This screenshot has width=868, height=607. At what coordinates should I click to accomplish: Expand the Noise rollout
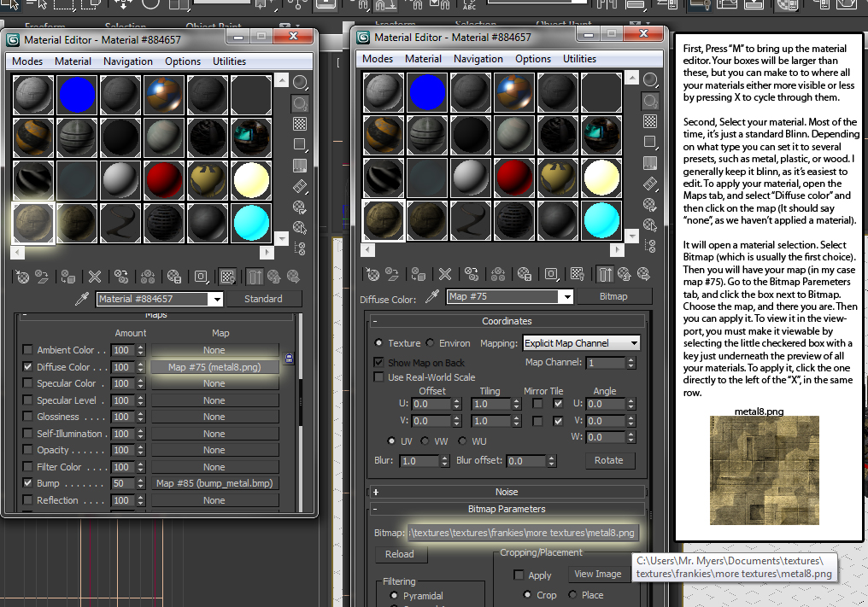(x=506, y=492)
